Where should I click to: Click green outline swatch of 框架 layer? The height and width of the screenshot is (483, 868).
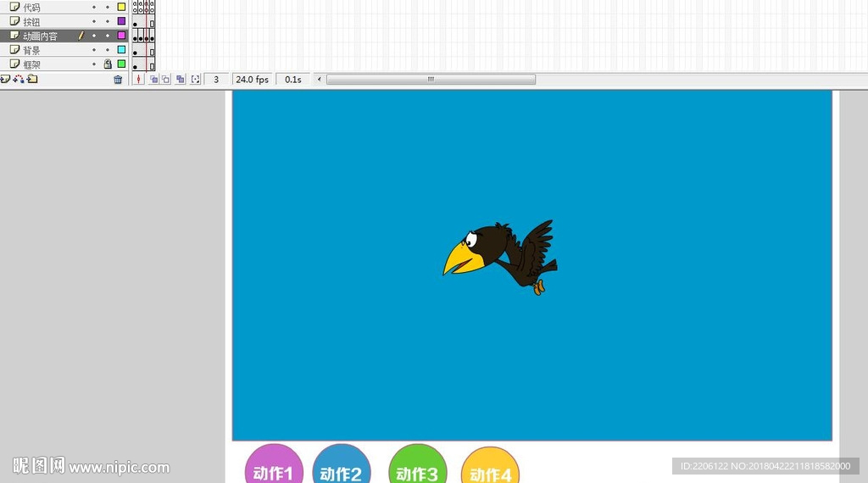(121, 64)
